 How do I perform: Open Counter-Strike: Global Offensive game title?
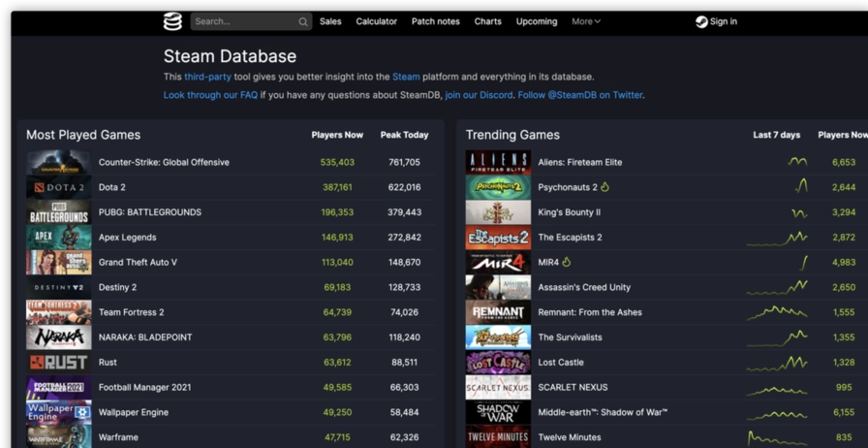click(x=164, y=163)
